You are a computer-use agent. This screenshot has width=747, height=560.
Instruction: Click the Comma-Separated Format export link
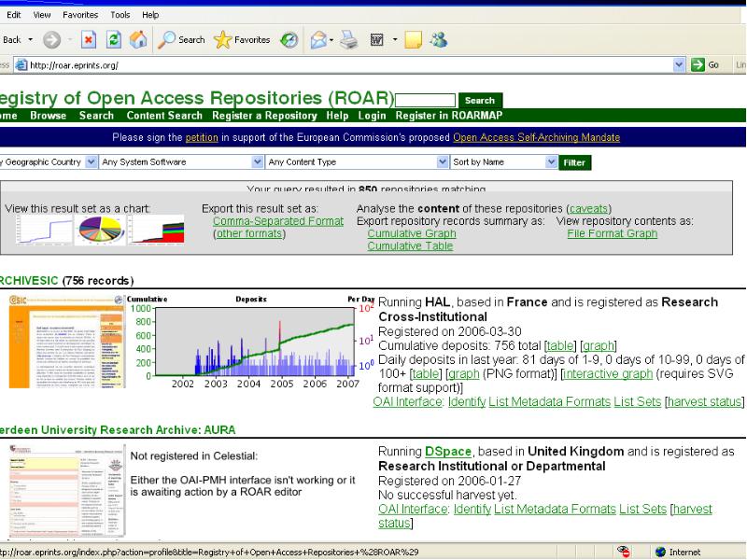coord(278,221)
